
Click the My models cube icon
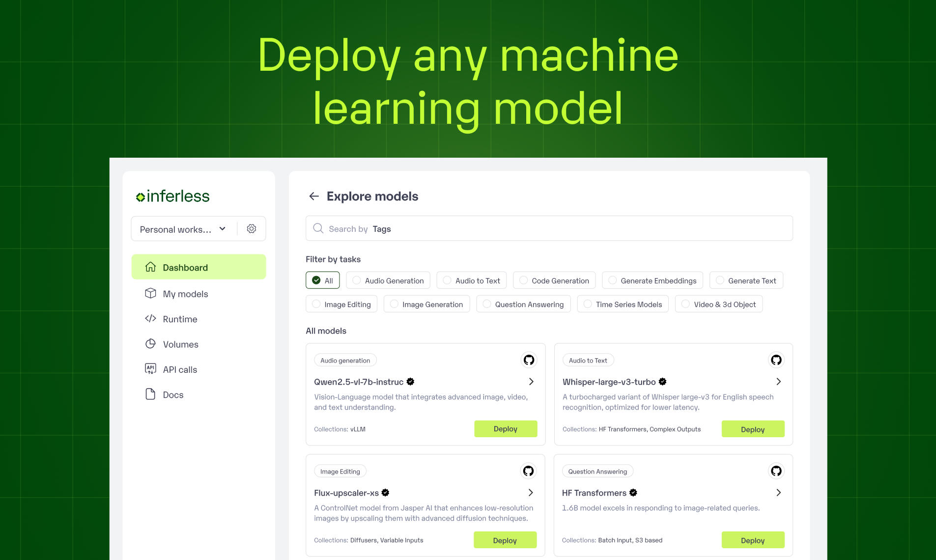[x=150, y=293]
